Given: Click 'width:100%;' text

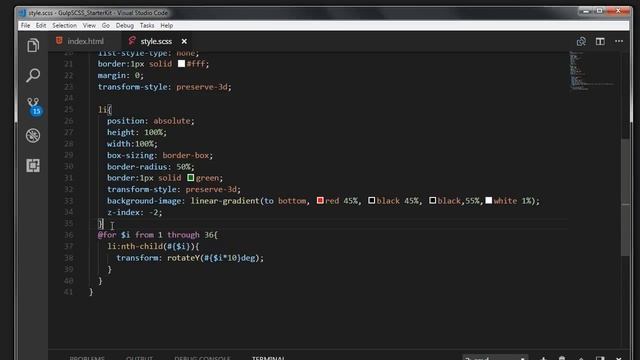Looking at the screenshot, I should point(132,144).
